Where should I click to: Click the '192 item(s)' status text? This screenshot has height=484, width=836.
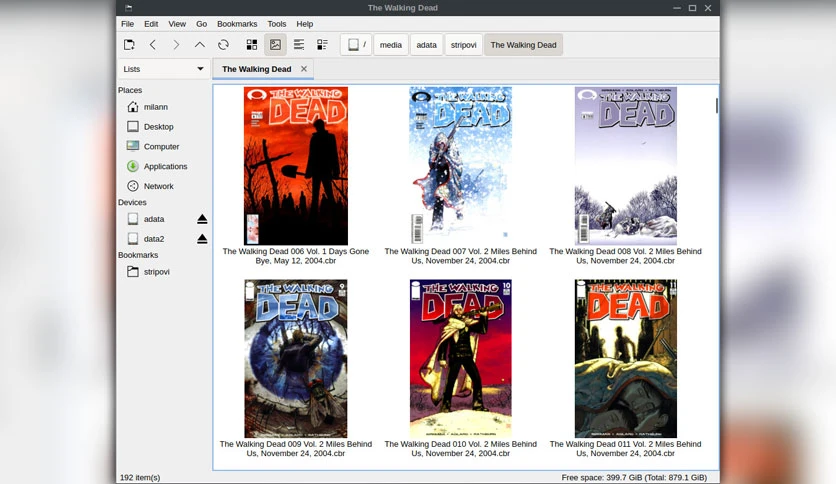click(x=140, y=478)
